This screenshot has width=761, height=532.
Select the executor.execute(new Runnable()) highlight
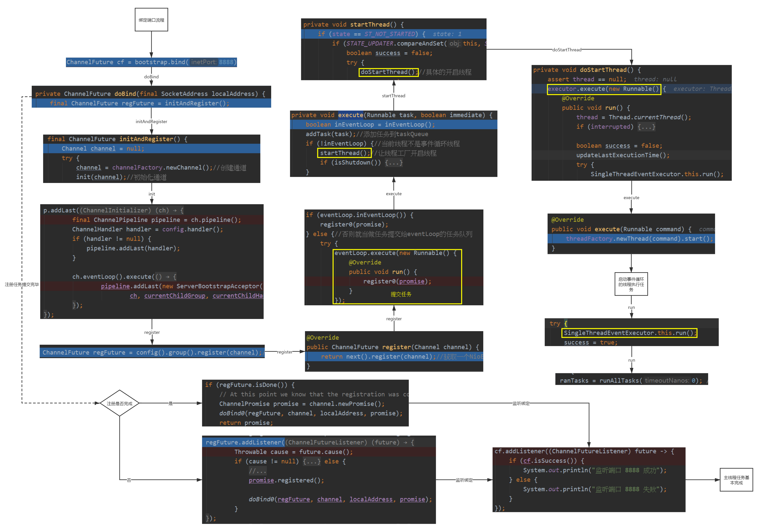click(604, 89)
